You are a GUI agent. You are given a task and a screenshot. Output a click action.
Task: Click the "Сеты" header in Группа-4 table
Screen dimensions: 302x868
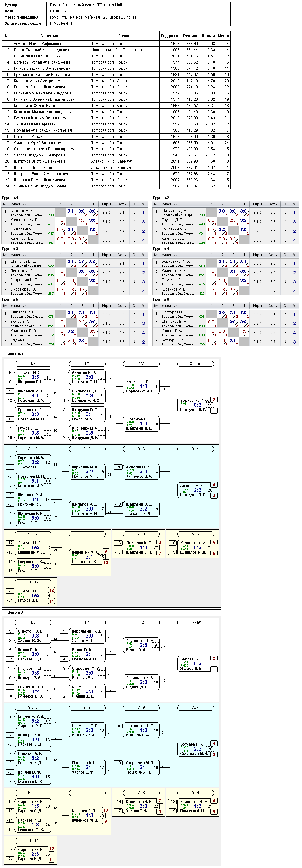click(x=273, y=255)
